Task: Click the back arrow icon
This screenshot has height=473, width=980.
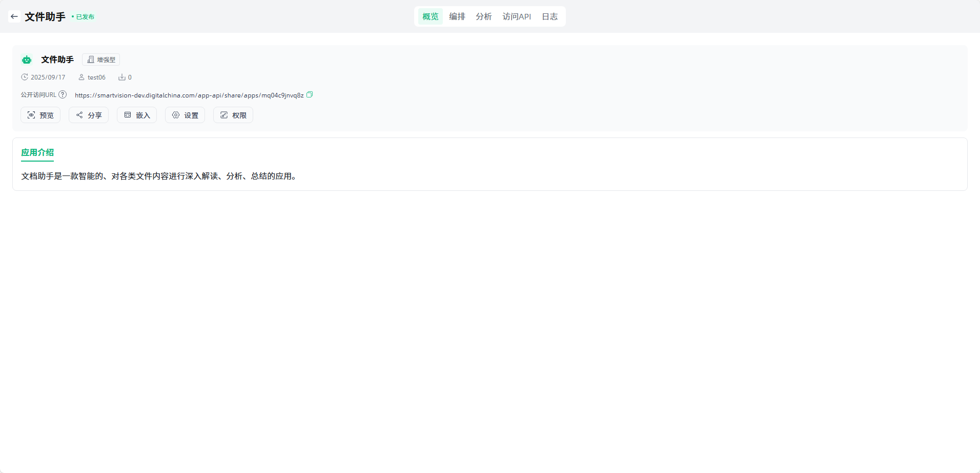Action: point(14,16)
